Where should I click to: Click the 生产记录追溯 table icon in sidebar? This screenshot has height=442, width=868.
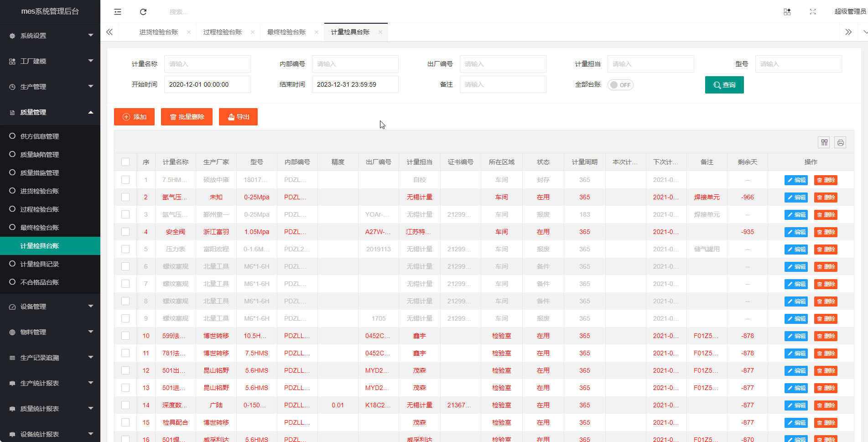tap(12, 358)
